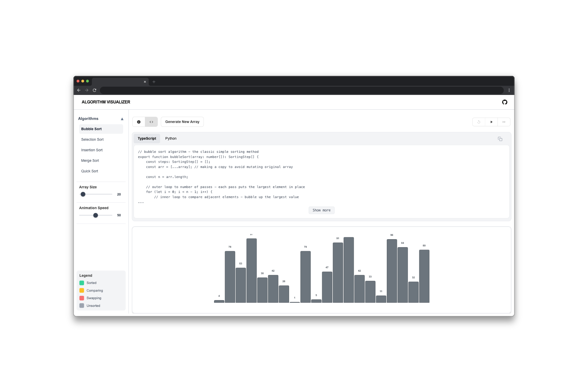Copy the code with the copy icon

tap(500, 139)
